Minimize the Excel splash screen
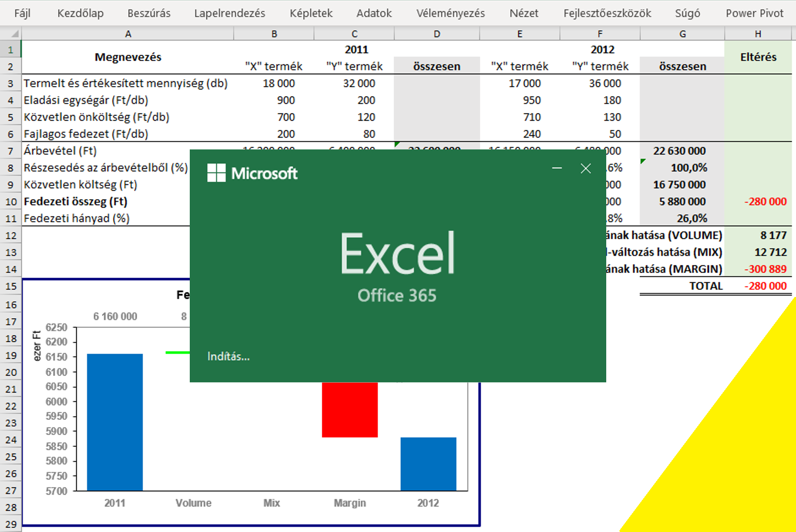 (x=557, y=168)
